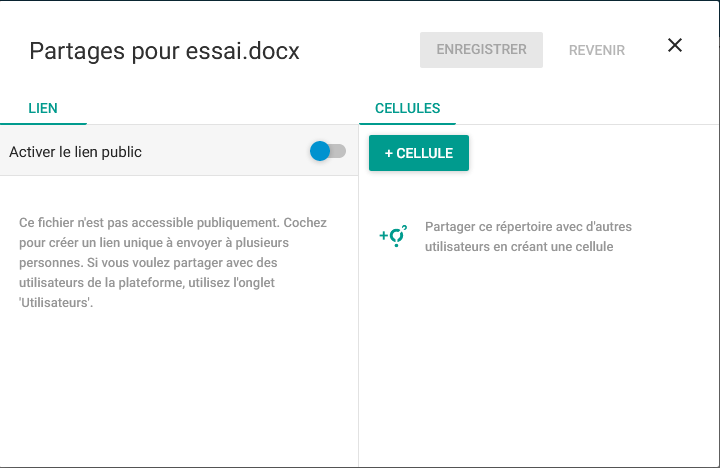Add a new cell with + CELLULE
720x468 pixels.
[x=419, y=153]
